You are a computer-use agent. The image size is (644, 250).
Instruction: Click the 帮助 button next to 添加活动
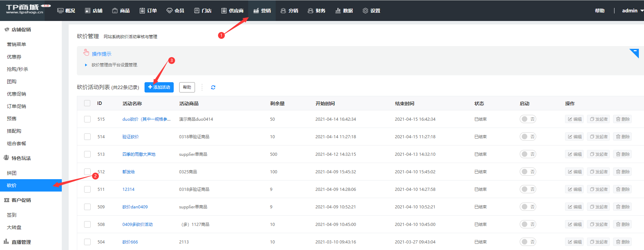187,87
